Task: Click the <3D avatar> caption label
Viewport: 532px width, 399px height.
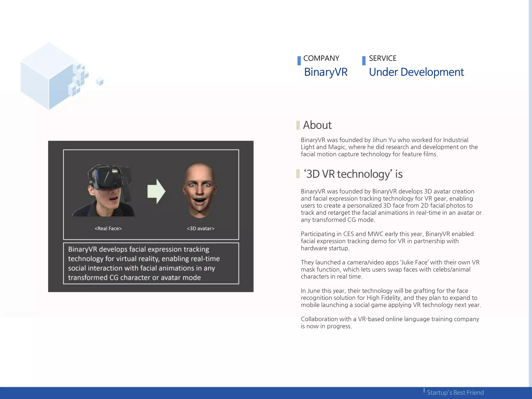Action: click(201, 228)
